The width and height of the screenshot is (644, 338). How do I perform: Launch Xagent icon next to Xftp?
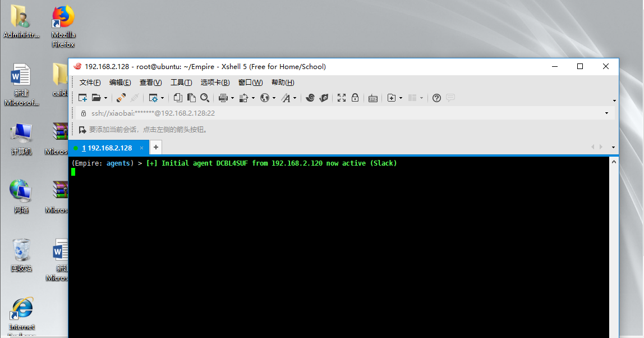pyautogui.click(x=324, y=98)
